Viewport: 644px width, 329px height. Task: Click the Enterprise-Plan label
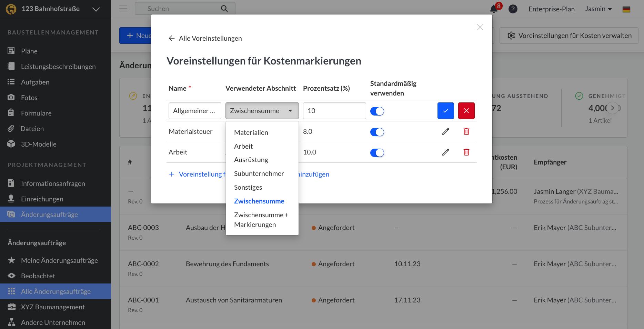coord(552,9)
